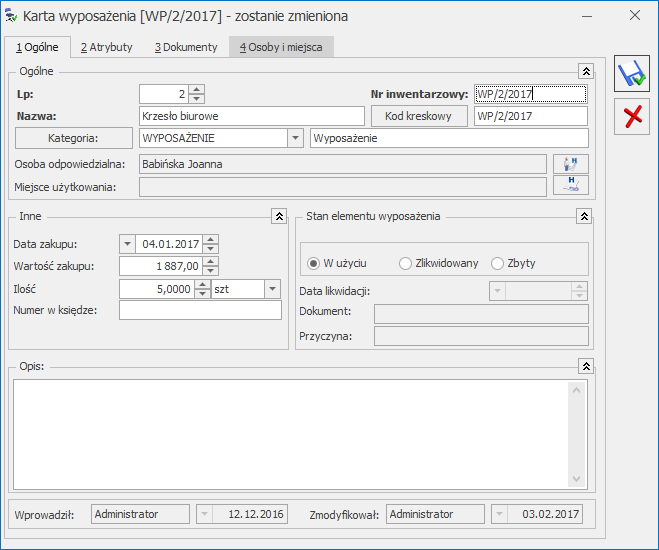The height and width of the screenshot is (550, 659).
Task: Collapse the Inne section chevron
Action: [279, 216]
